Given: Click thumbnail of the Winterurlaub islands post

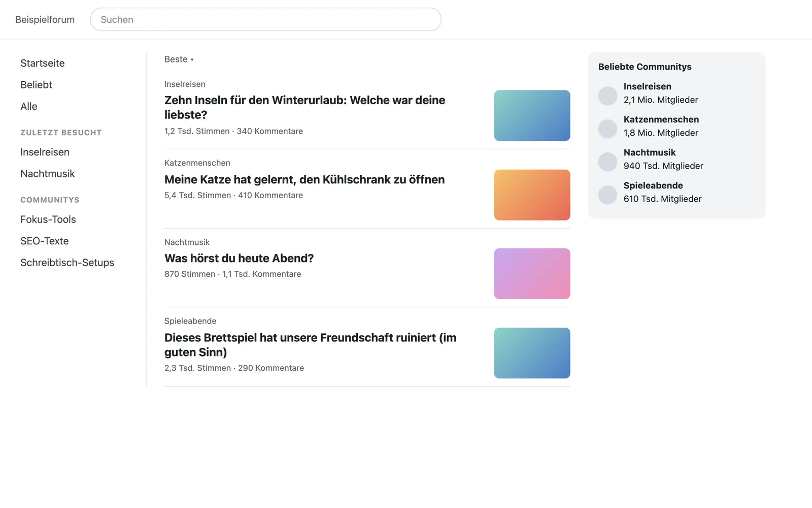Looking at the screenshot, I should coord(532,115).
